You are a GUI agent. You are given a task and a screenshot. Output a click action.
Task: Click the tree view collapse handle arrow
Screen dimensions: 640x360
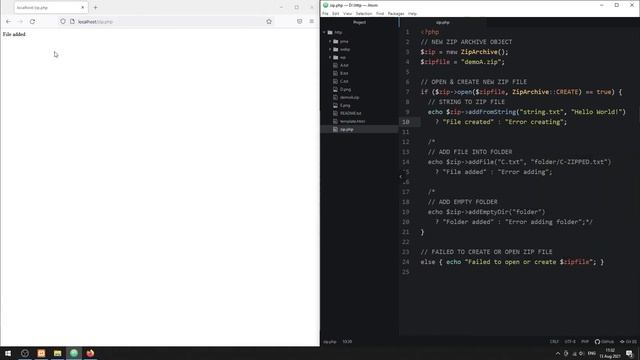(400, 177)
